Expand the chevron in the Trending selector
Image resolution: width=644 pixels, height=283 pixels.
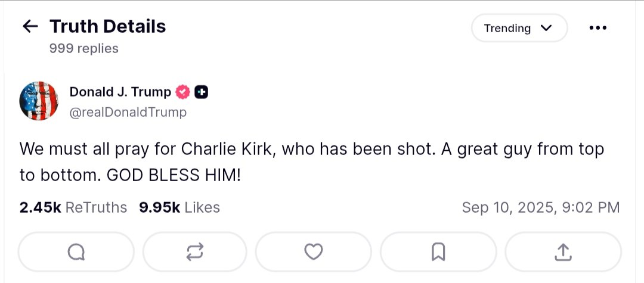[x=546, y=28]
